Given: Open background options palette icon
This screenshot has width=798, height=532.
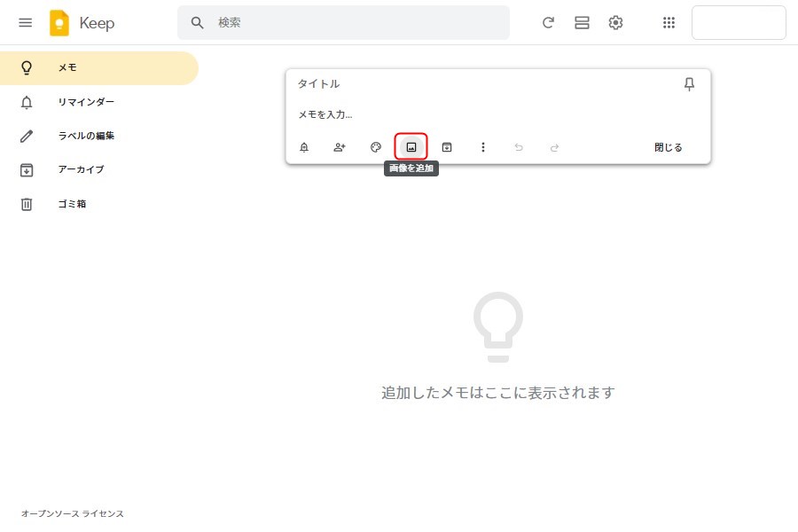Looking at the screenshot, I should click(376, 147).
